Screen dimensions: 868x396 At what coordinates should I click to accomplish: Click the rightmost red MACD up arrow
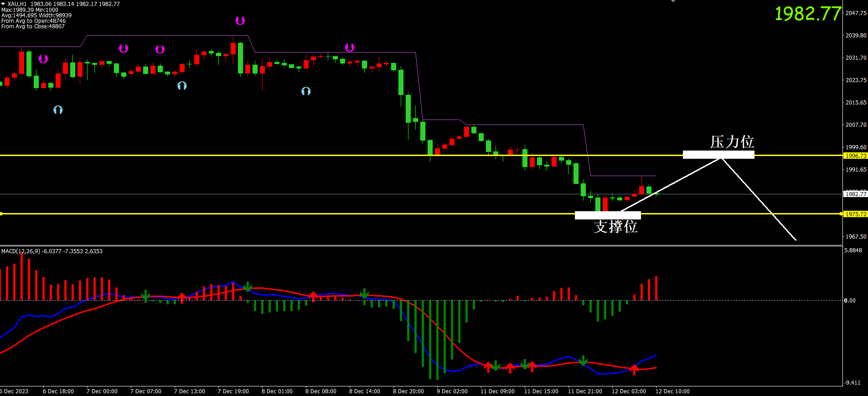634,369
